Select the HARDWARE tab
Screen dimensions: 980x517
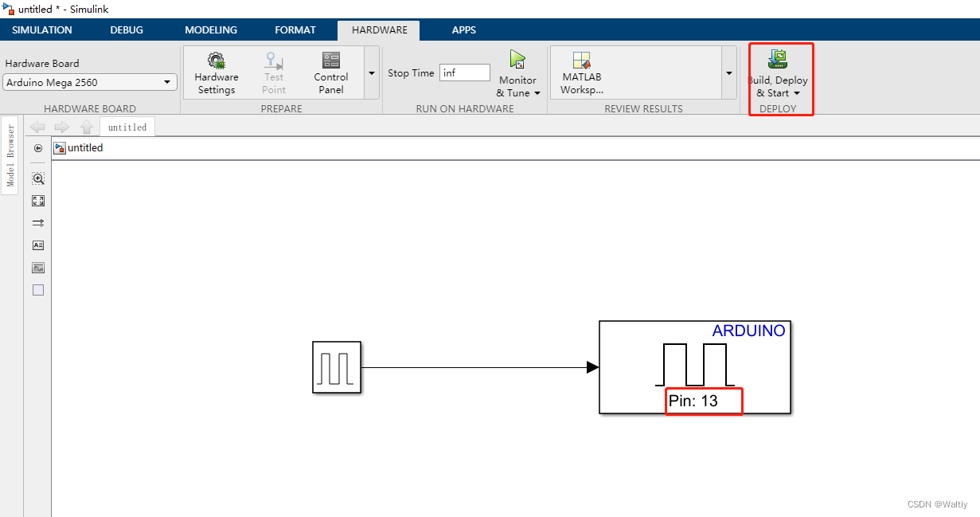coord(380,30)
